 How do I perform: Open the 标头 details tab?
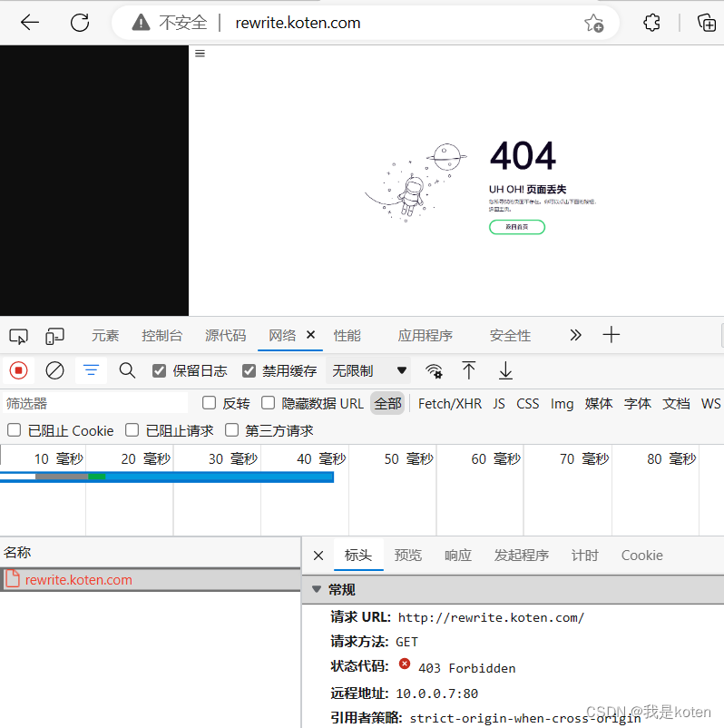[358, 555]
